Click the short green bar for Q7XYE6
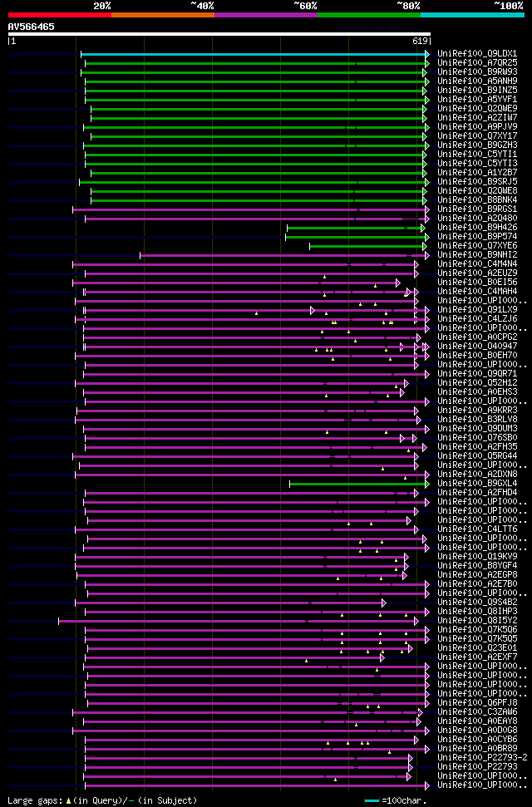 point(367,247)
